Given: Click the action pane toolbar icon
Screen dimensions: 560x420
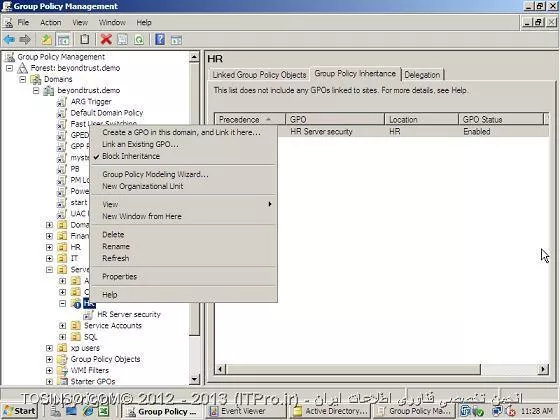Looking at the screenshot, I should [x=176, y=40].
